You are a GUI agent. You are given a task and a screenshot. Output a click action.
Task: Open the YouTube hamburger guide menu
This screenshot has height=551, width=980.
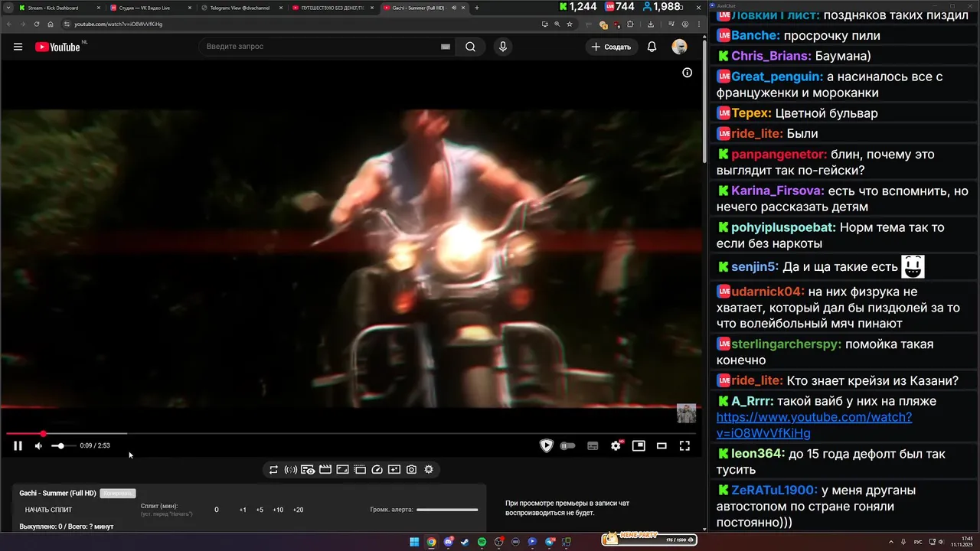click(18, 47)
